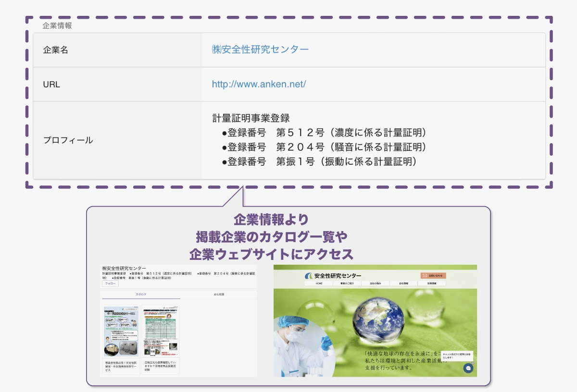Select 事業のご紹介 in website navigation

(347, 283)
